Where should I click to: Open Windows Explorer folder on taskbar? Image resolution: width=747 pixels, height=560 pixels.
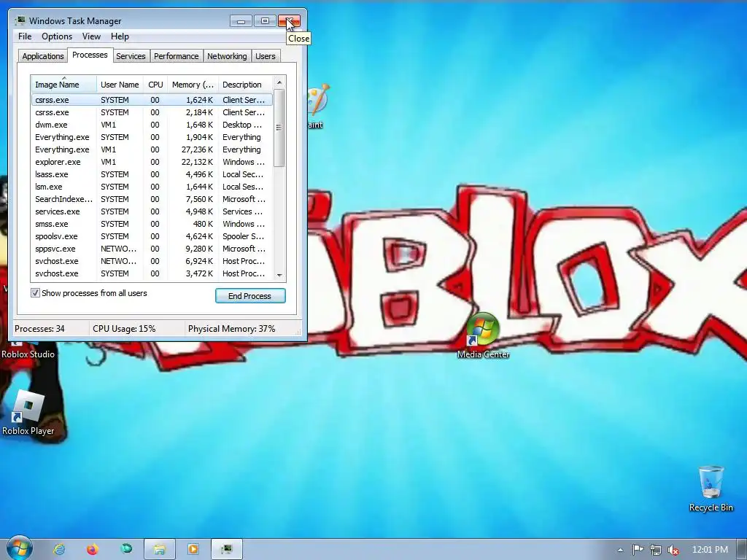coord(160,549)
